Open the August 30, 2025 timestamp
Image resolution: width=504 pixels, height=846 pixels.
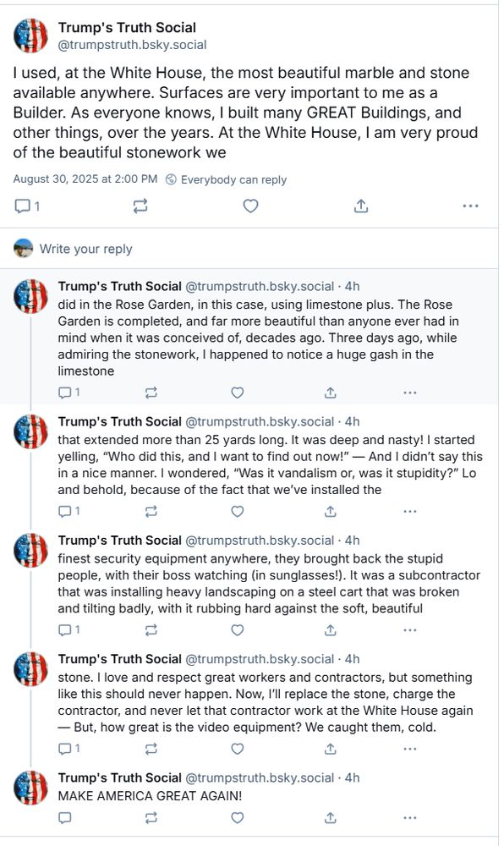[x=85, y=179]
